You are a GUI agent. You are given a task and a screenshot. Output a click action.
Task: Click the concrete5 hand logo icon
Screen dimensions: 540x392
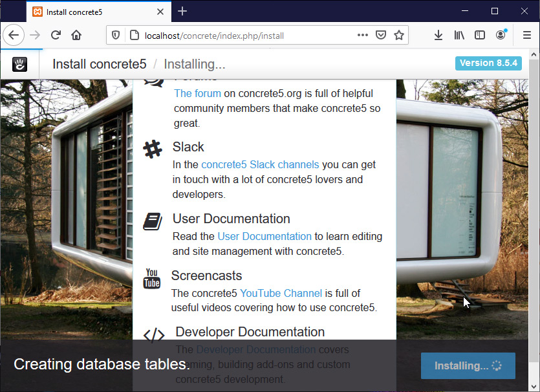(19, 64)
